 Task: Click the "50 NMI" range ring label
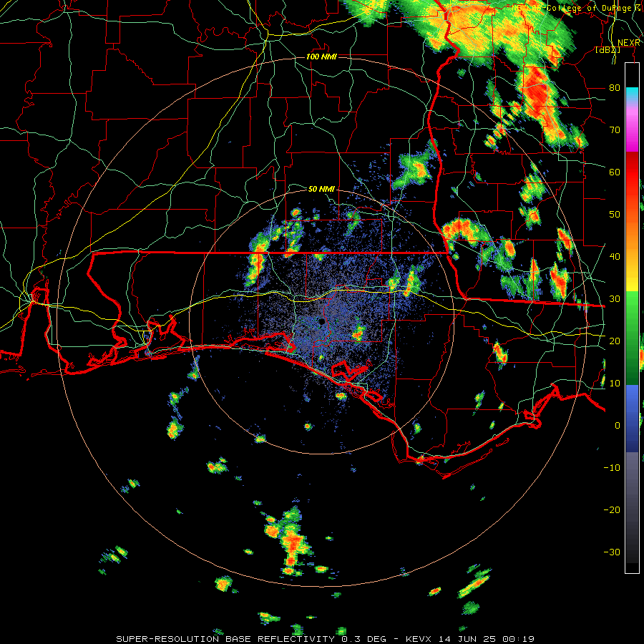pyautogui.click(x=321, y=190)
